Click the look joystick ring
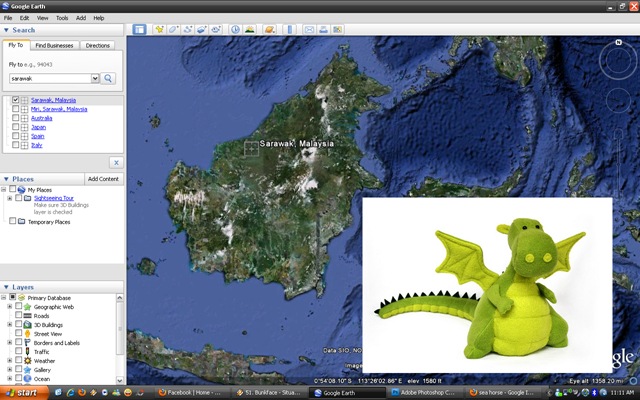The width and height of the screenshot is (640, 400). tap(618, 61)
